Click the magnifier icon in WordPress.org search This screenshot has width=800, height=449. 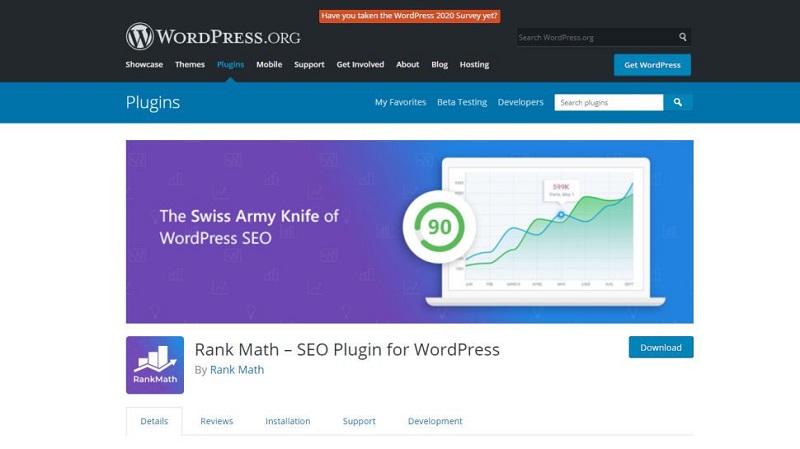tap(683, 37)
